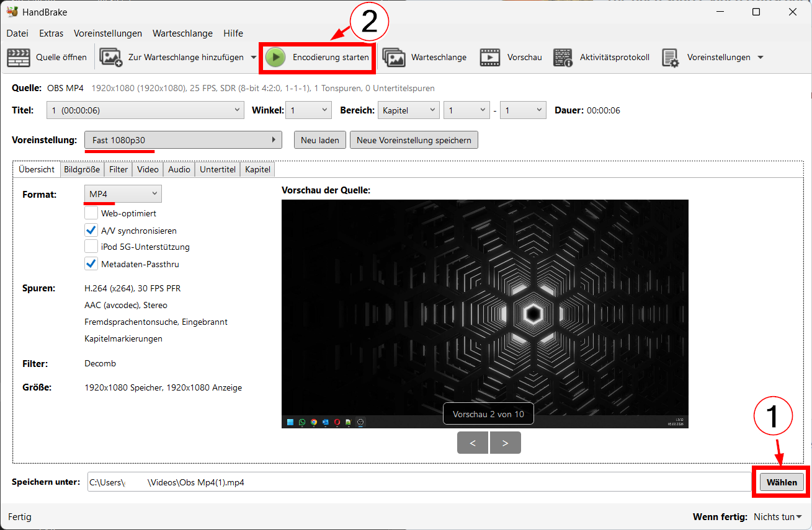The image size is (812, 530).
Task: Open the Extras menu
Action: click(51, 33)
